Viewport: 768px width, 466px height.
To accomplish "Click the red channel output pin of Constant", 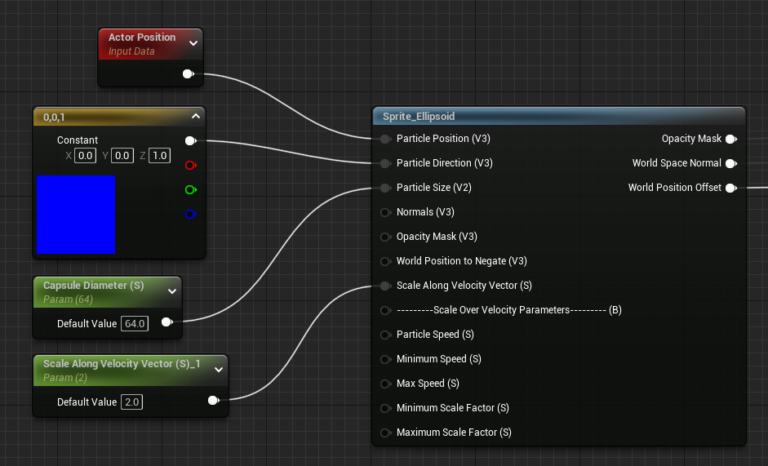I will pos(191,165).
